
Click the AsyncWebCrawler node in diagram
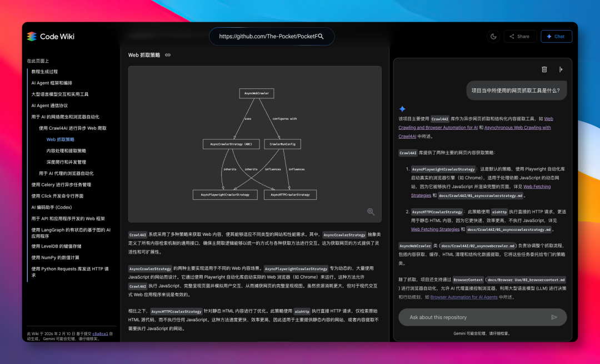pos(256,93)
